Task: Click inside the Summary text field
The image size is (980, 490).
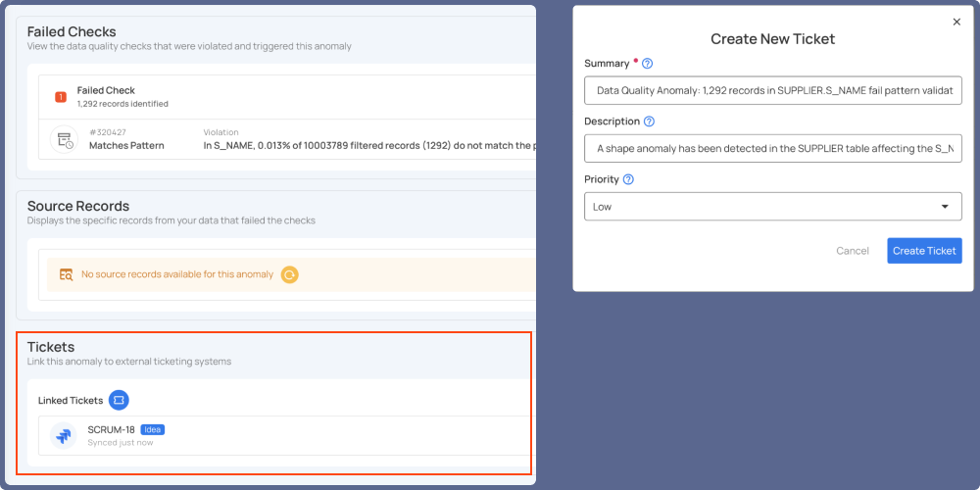Action: 772,91
